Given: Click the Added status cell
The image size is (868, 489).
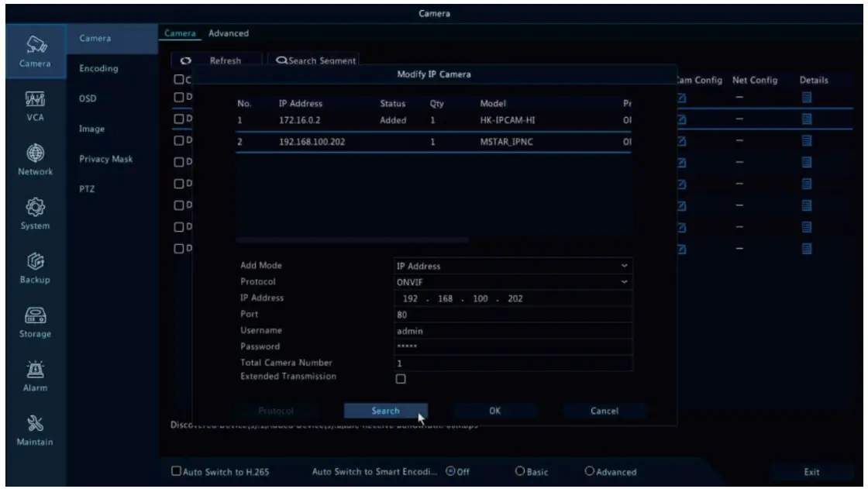Looking at the screenshot, I should (x=393, y=120).
